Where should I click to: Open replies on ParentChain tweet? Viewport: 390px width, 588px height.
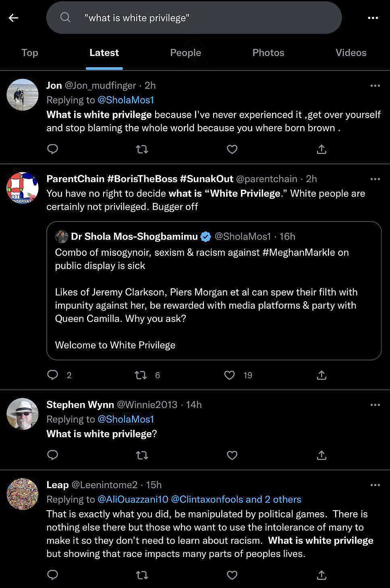pyautogui.click(x=53, y=375)
